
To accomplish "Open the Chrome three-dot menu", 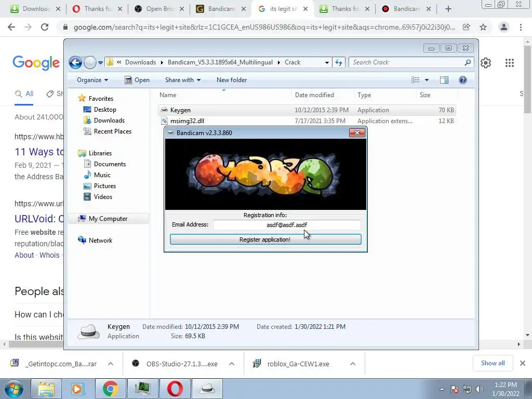I will (x=521, y=27).
